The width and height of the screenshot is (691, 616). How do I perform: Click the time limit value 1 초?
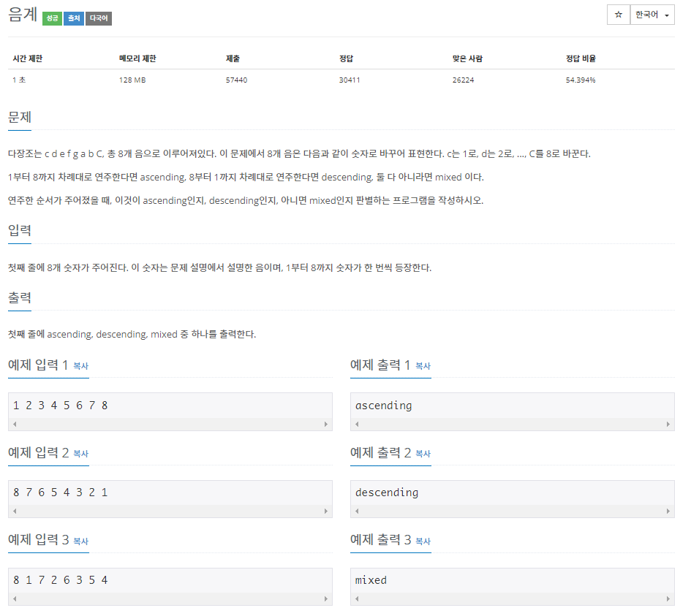[x=19, y=80]
